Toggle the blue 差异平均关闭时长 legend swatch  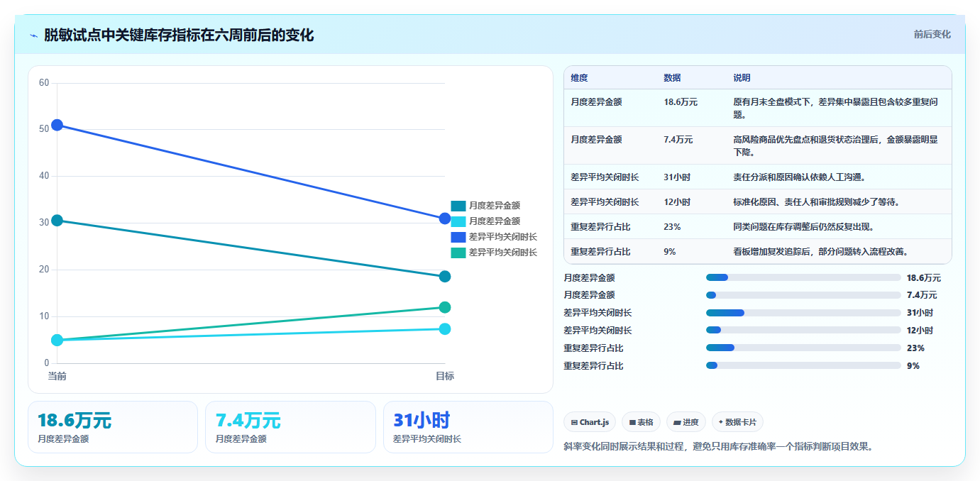(x=458, y=237)
